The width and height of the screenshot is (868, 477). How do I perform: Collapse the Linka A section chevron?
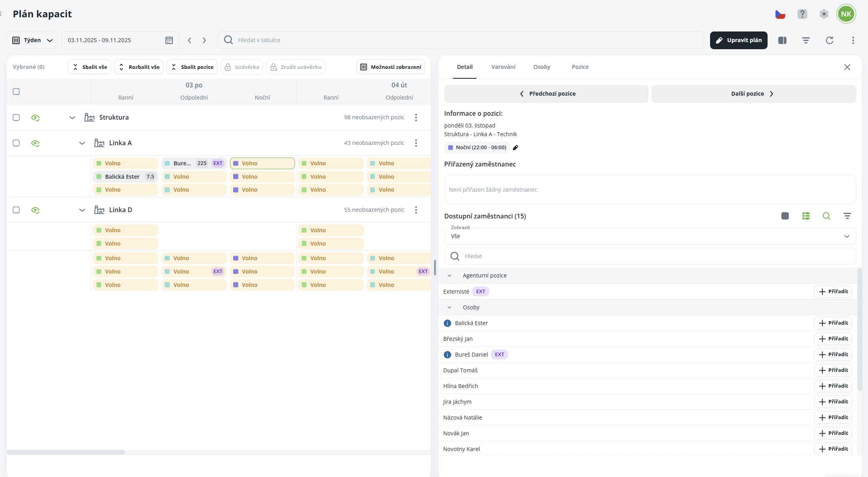point(82,143)
